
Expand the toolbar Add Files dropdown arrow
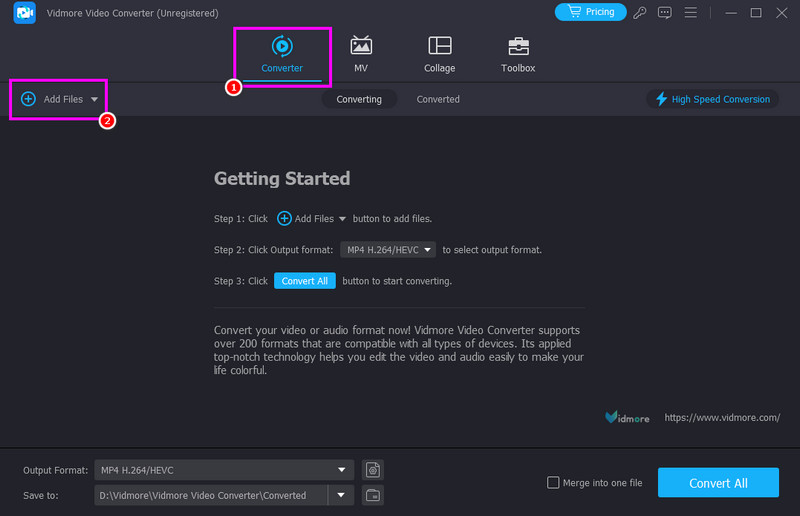point(94,99)
